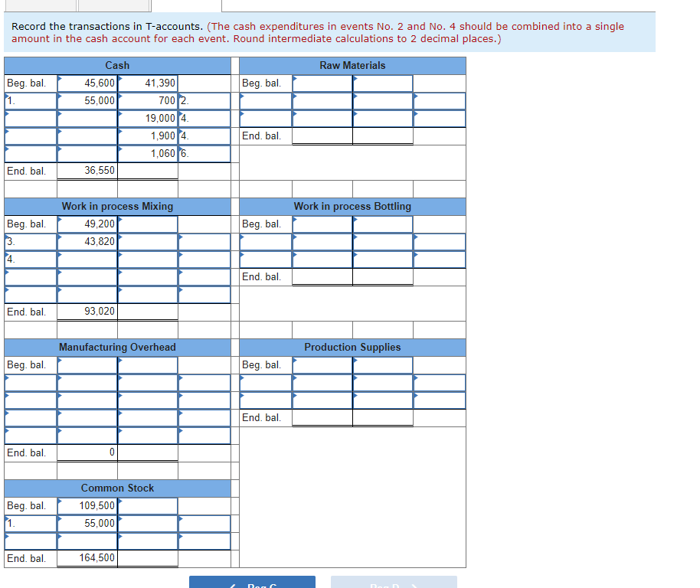Click the blue triangle marker in Cash beginning balance cell

point(60,80)
